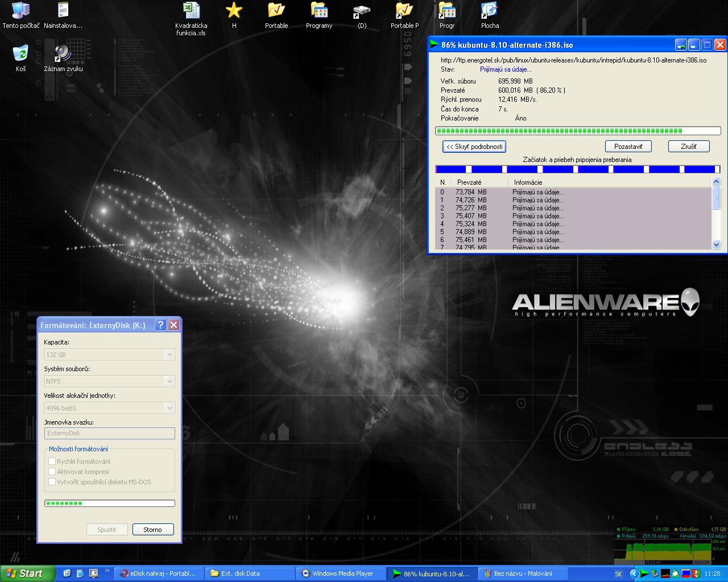
Task: Enable Rychlé formátování checkbox
Action: click(52, 462)
